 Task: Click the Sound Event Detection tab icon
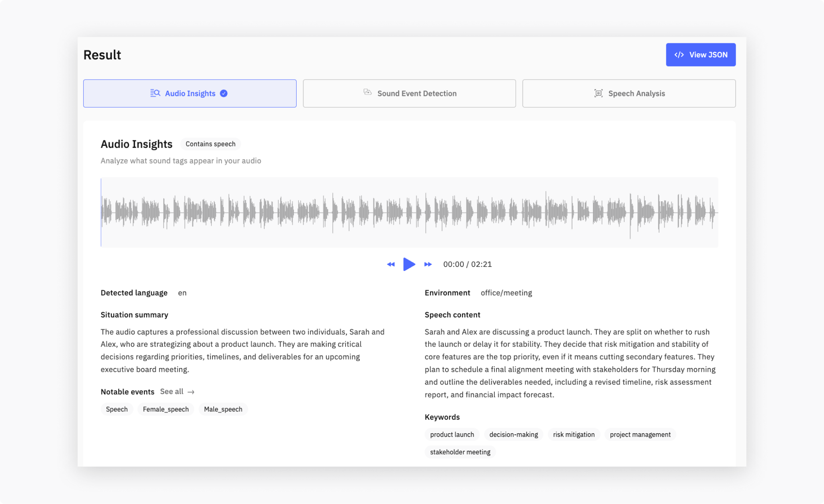pyautogui.click(x=367, y=92)
